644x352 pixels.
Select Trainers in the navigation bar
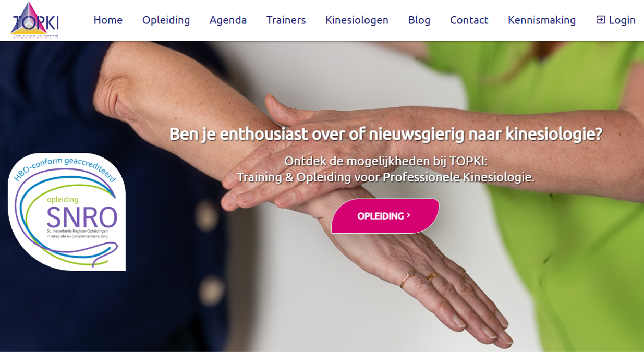[x=286, y=20]
